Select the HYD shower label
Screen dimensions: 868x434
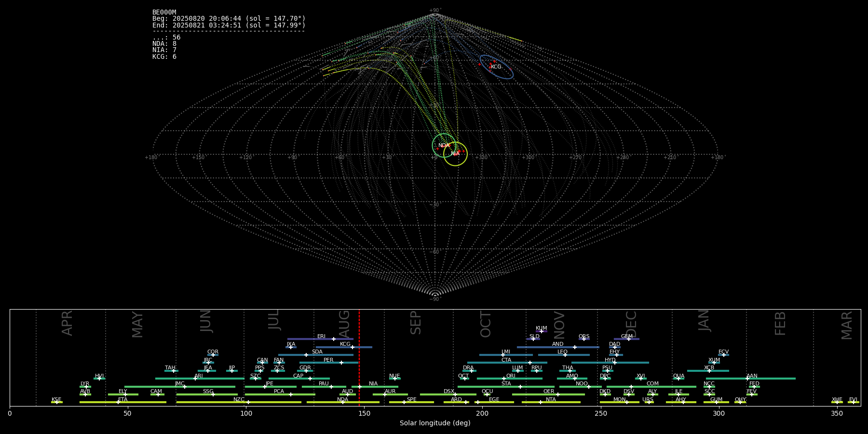click(x=610, y=360)
